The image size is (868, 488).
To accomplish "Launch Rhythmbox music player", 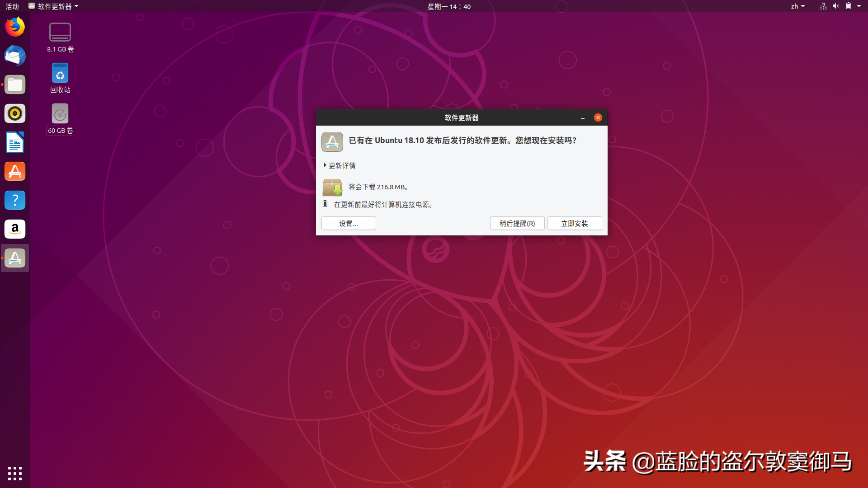I will [15, 113].
